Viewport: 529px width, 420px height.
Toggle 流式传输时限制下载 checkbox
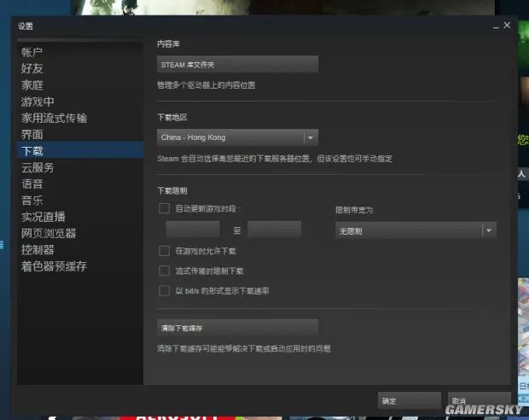pyautogui.click(x=165, y=271)
